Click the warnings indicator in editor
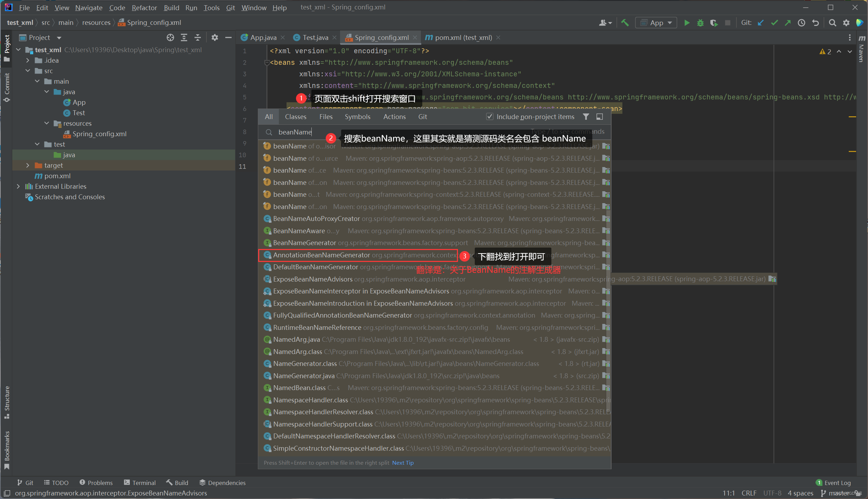The width and height of the screenshot is (868, 499). point(825,51)
